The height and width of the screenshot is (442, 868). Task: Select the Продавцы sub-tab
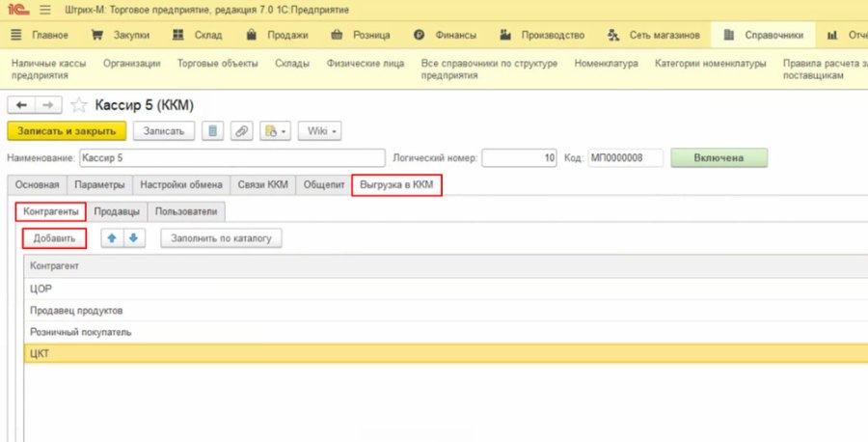[117, 211]
